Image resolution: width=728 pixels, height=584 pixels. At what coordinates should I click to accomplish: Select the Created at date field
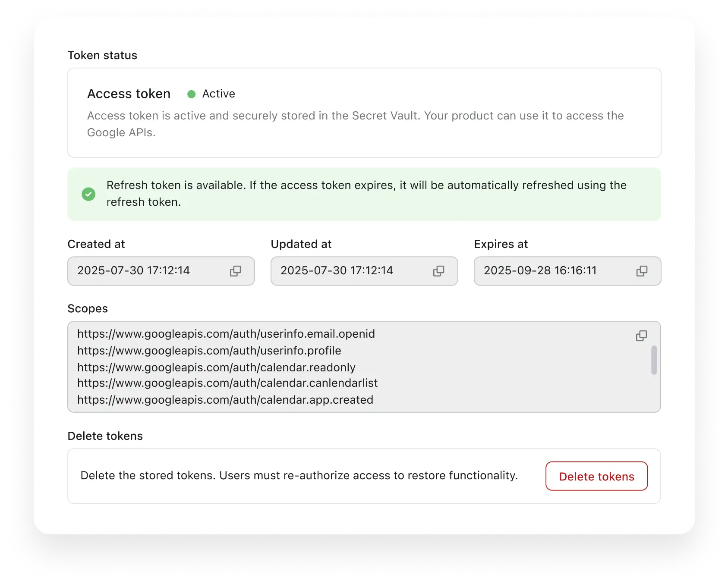point(161,271)
